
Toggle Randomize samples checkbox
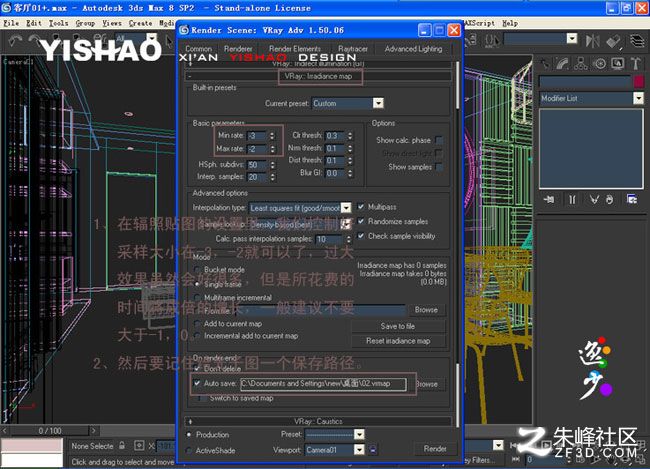[361, 221]
